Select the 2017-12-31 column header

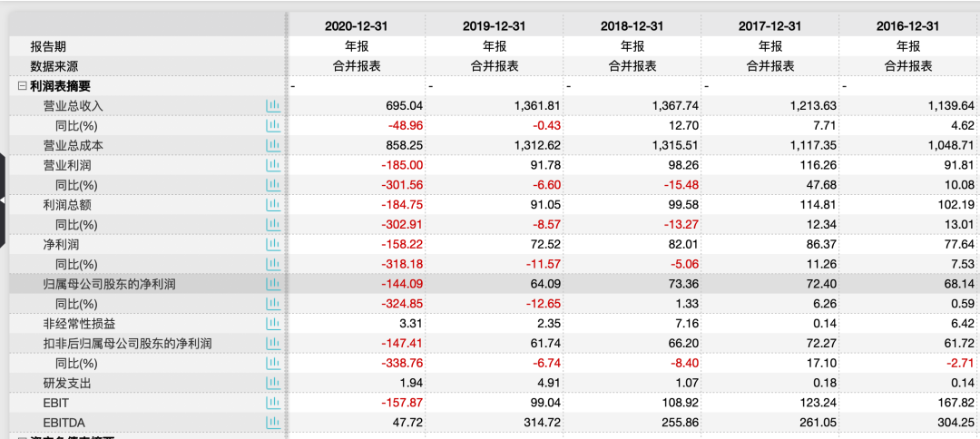coord(770,26)
